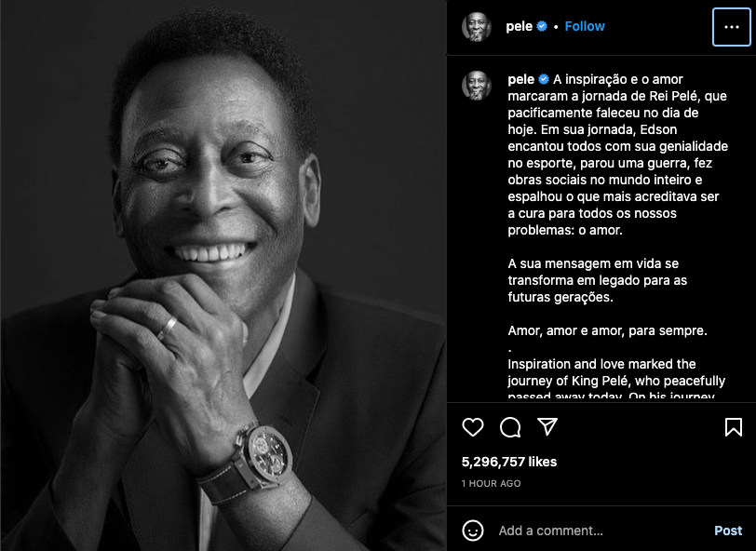Viewport: 756px width, 551px height.
Task: Focus the Add a comment field
Action: pyautogui.click(x=600, y=531)
